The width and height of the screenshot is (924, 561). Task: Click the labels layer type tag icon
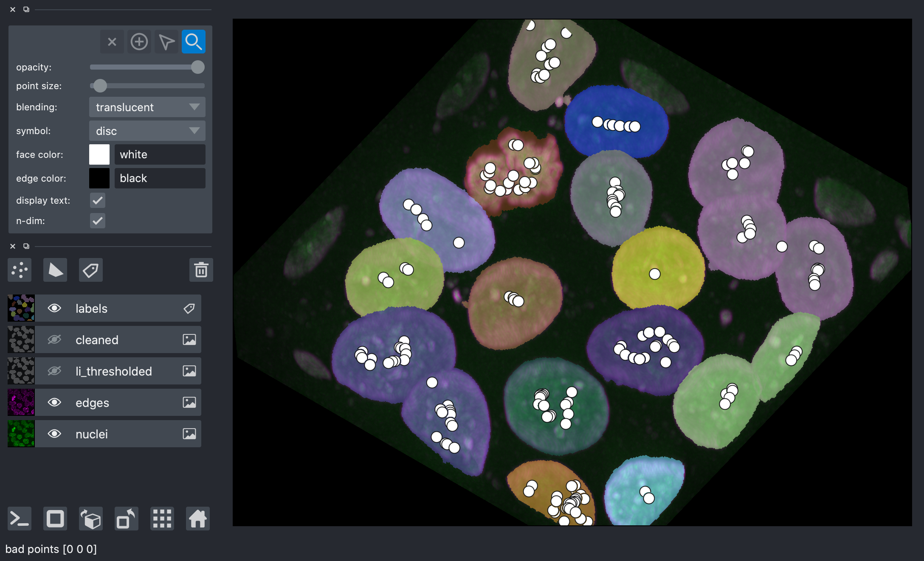189,309
